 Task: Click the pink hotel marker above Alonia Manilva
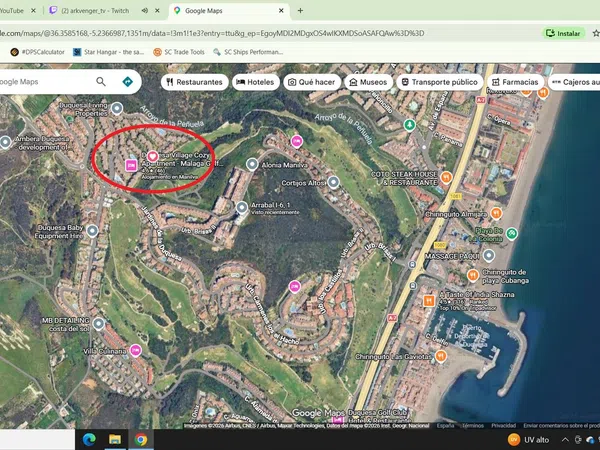pos(297,142)
